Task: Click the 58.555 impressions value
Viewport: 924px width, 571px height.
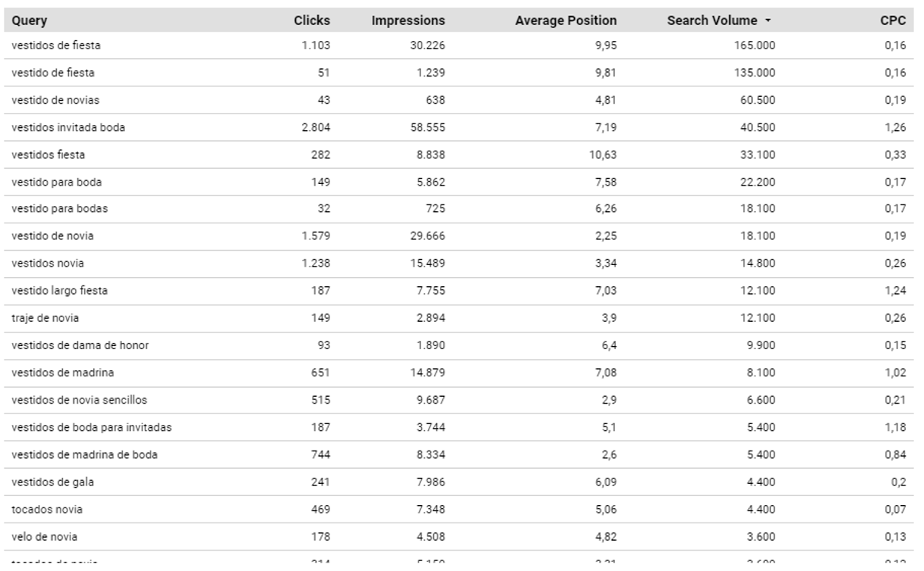Action: (x=426, y=127)
